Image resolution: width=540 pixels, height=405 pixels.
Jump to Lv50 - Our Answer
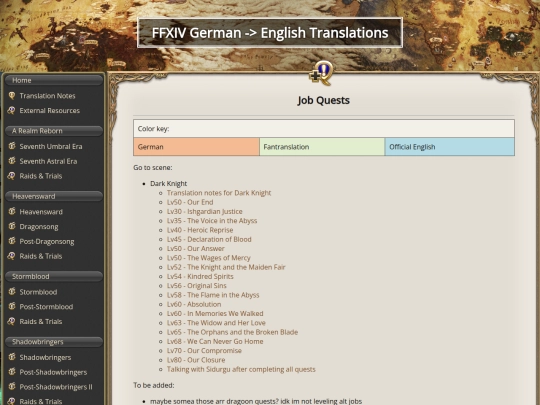(196, 249)
